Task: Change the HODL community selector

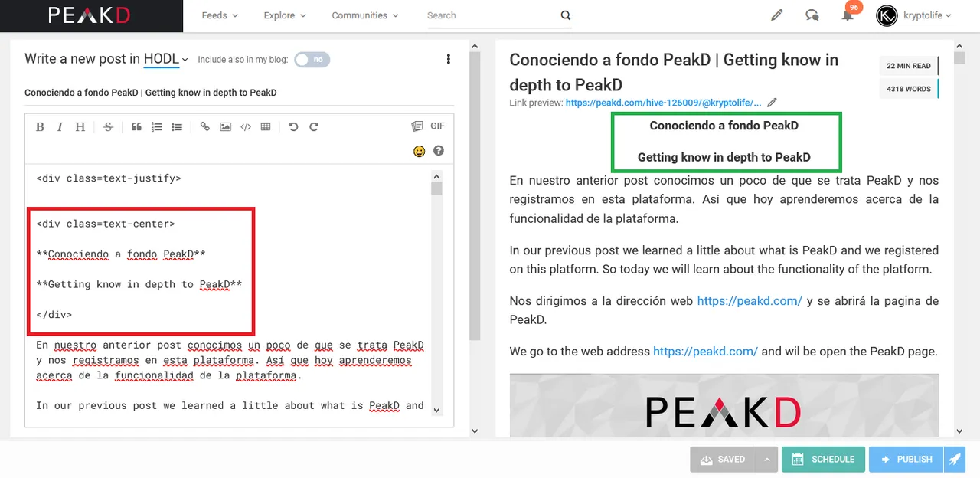Action: tap(166, 59)
